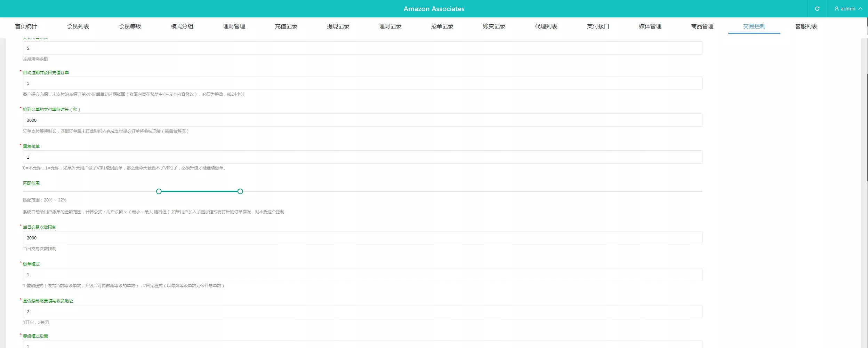Click the 当日交易次数限制 field showing 2000

362,238
